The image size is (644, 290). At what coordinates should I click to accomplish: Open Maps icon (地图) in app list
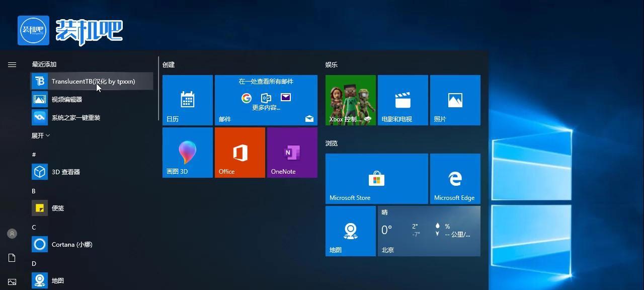tap(40, 280)
